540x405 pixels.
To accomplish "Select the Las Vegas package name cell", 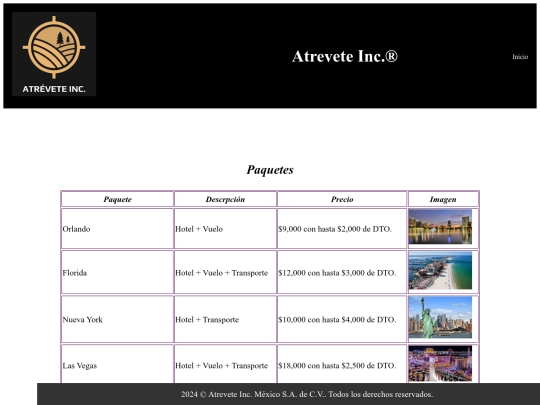I will 117,365.
